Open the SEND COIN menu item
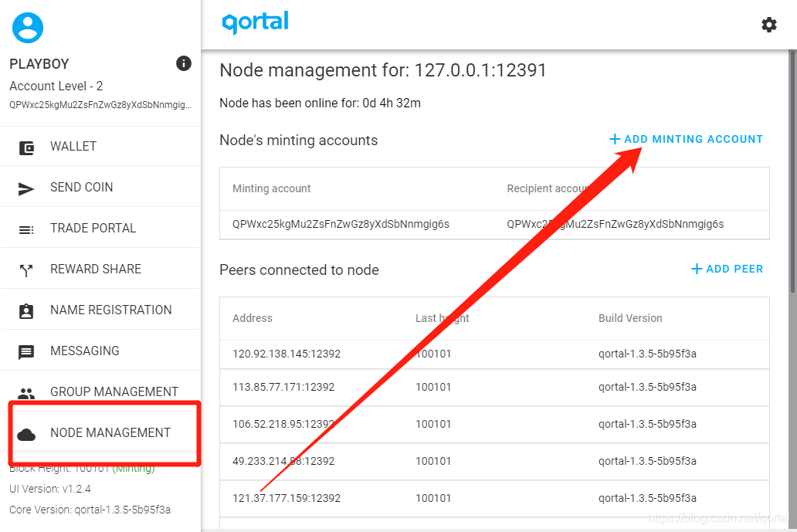Image resolution: width=797 pixels, height=532 pixels. 100,187
